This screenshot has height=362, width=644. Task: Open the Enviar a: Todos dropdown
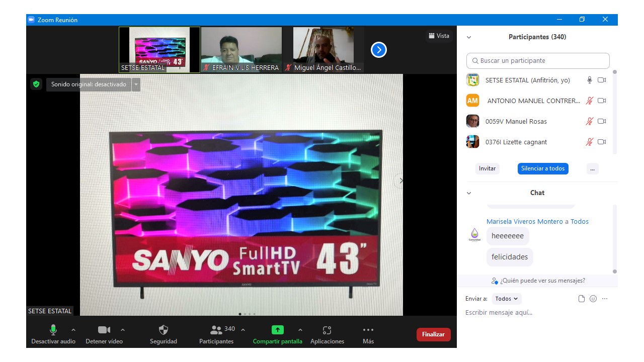click(507, 299)
